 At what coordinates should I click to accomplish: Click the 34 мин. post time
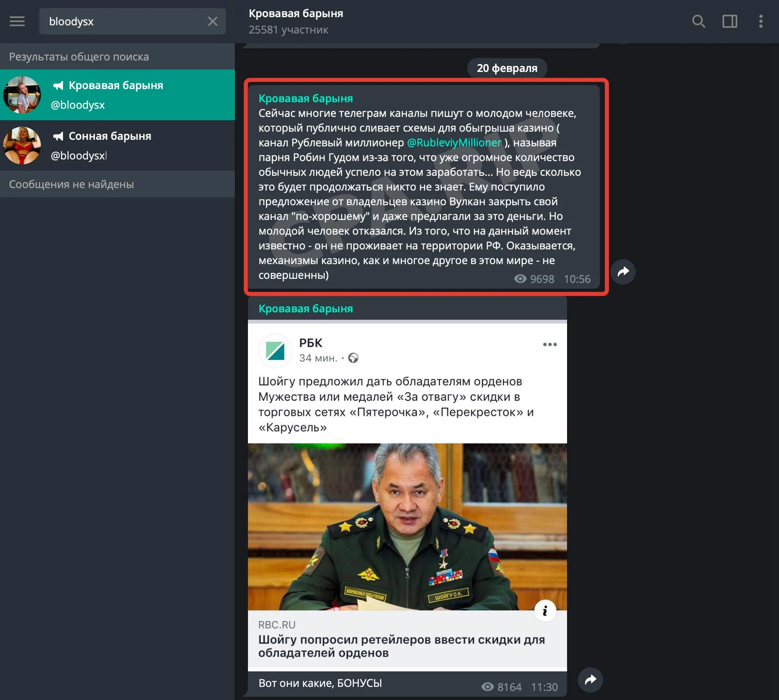pos(318,358)
